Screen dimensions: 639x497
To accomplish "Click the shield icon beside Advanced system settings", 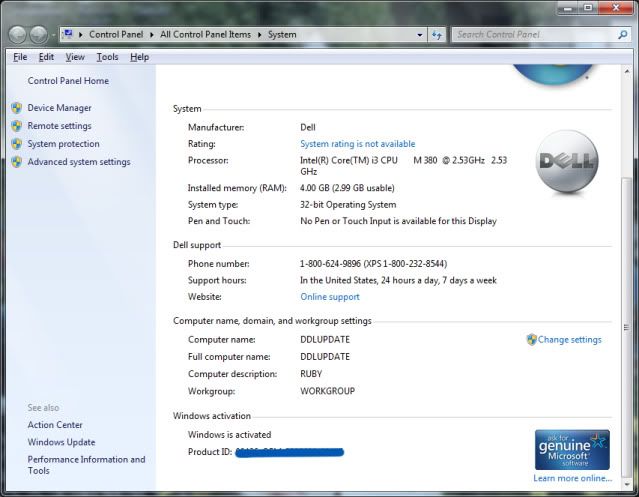I will point(17,162).
